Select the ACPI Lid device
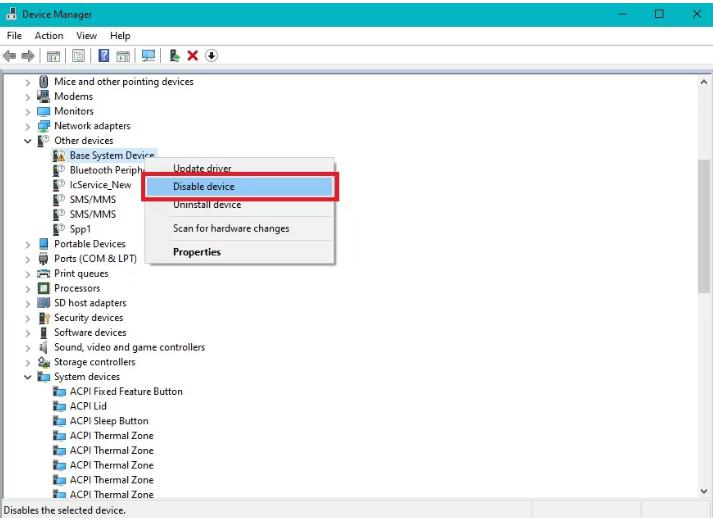713x518 pixels. click(x=88, y=406)
